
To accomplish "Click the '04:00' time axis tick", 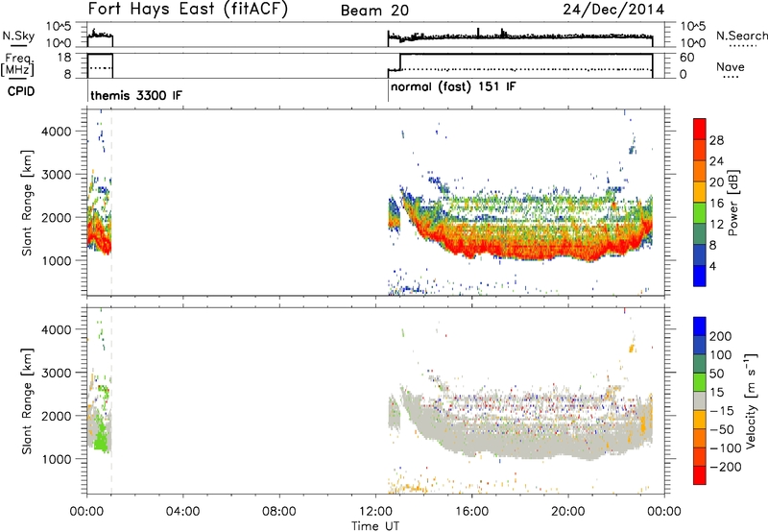I will tap(183, 512).
